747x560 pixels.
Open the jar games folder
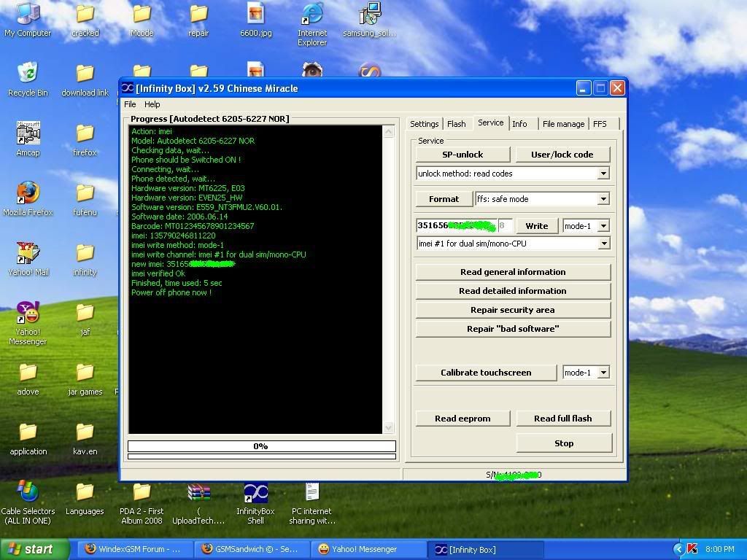[x=85, y=378]
